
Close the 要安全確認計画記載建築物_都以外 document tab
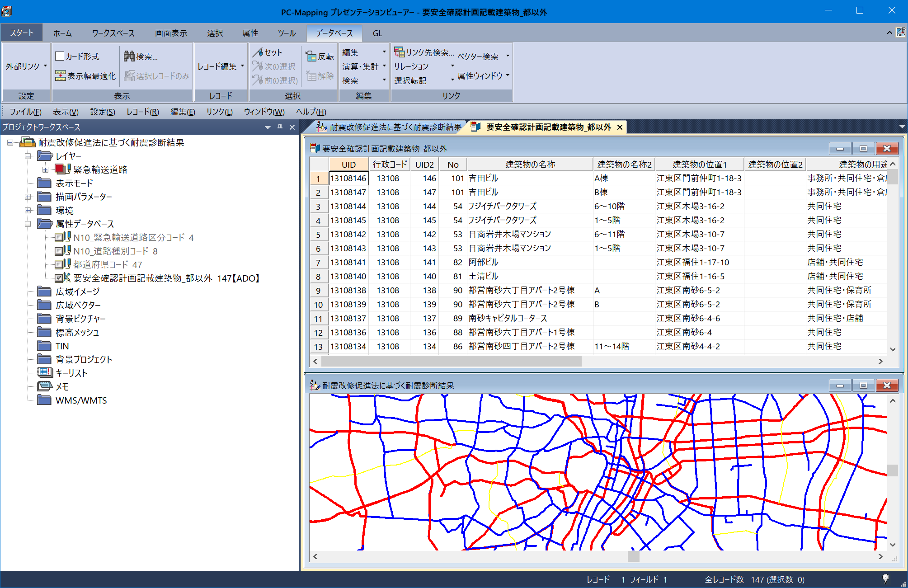[620, 127]
